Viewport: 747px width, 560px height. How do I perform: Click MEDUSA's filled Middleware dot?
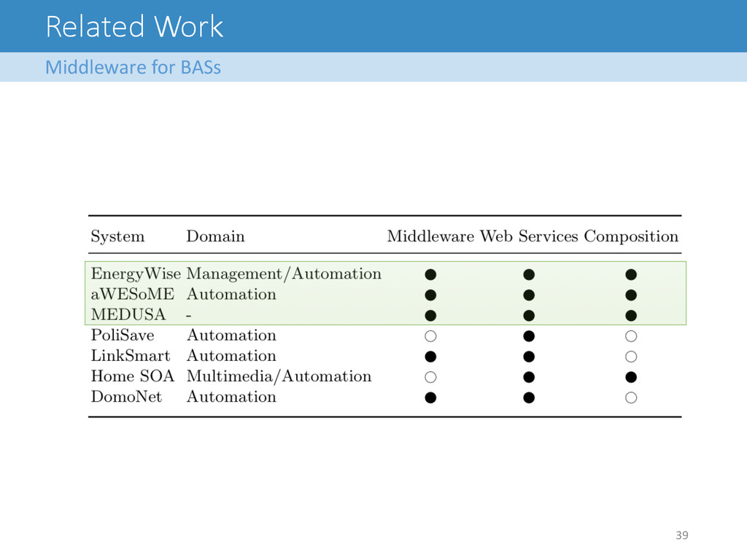pos(430,316)
